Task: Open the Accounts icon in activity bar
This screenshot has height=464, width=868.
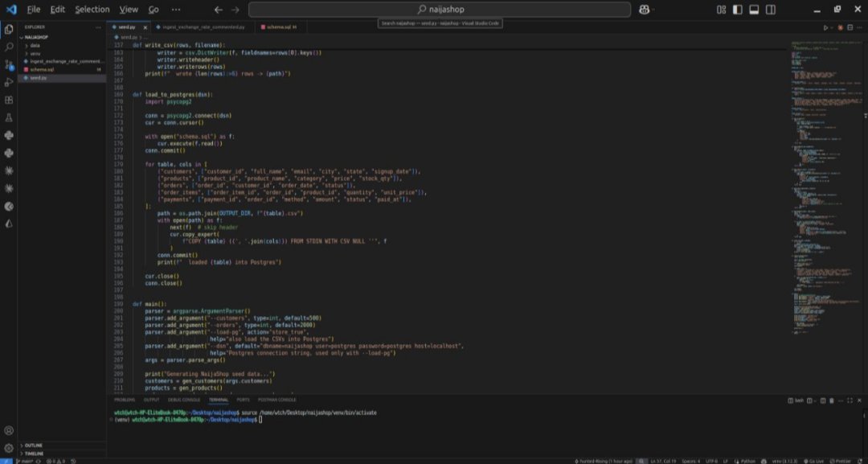Action: tap(8, 430)
